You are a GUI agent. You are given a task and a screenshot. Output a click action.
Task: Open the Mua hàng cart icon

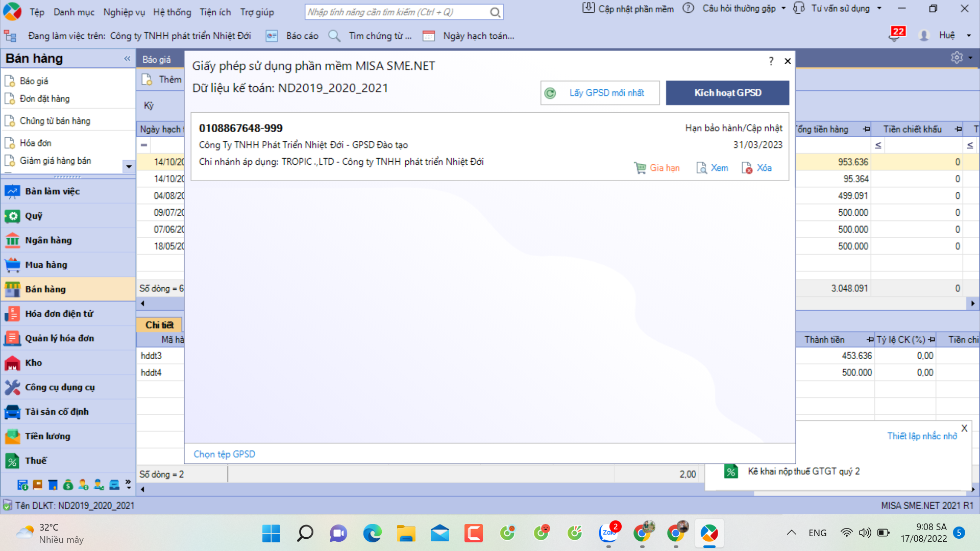[12, 265]
